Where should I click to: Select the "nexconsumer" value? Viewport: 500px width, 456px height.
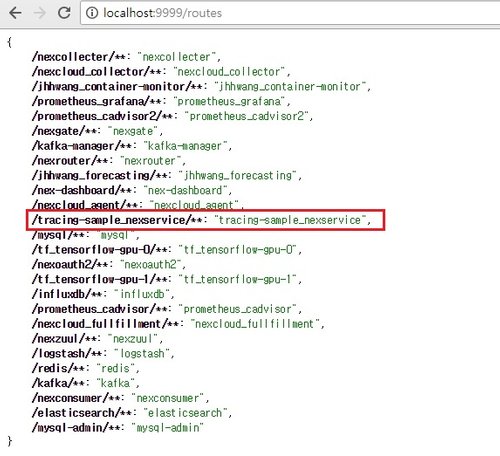(x=167, y=398)
